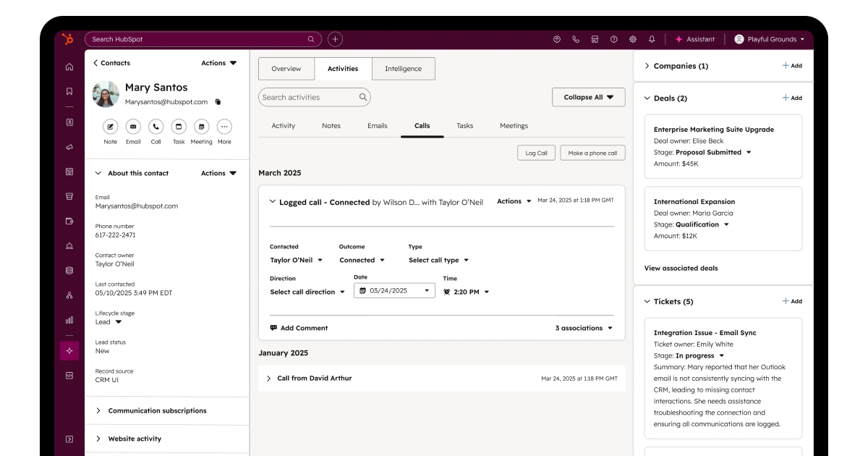The height and width of the screenshot is (456, 868).
Task: Open Bookmarks icon in left sidebar
Action: [x=69, y=91]
